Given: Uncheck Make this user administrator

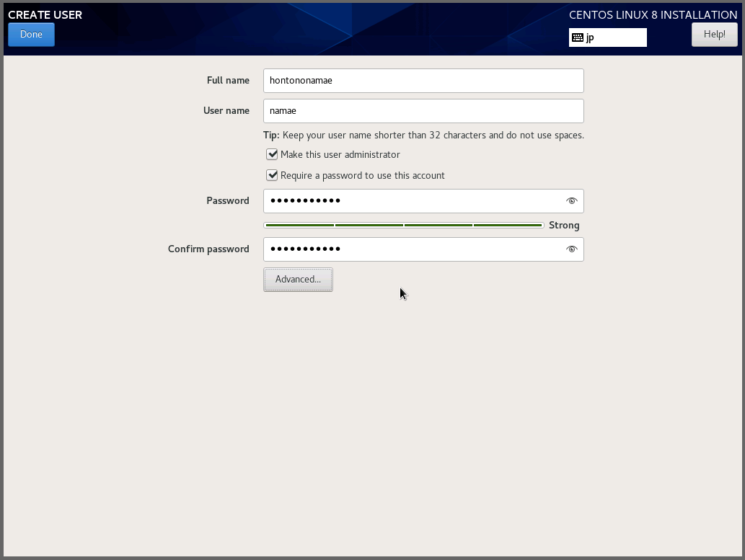Looking at the screenshot, I should pyautogui.click(x=272, y=154).
